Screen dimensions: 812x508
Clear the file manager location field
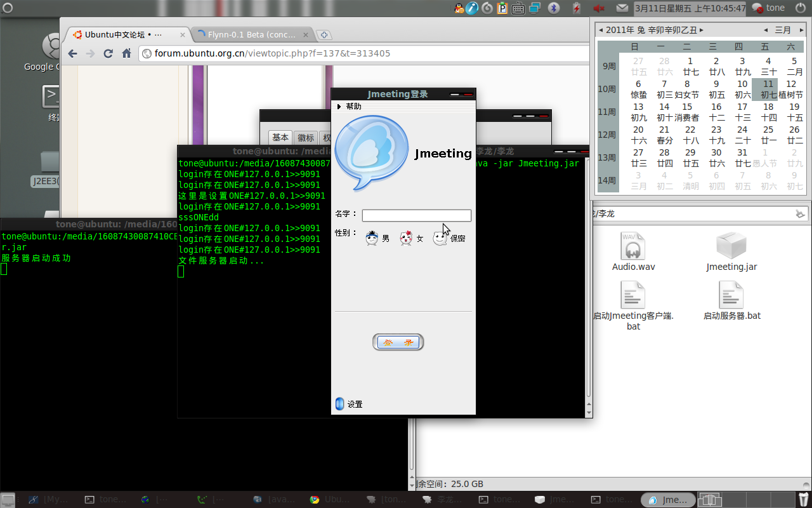coord(801,213)
